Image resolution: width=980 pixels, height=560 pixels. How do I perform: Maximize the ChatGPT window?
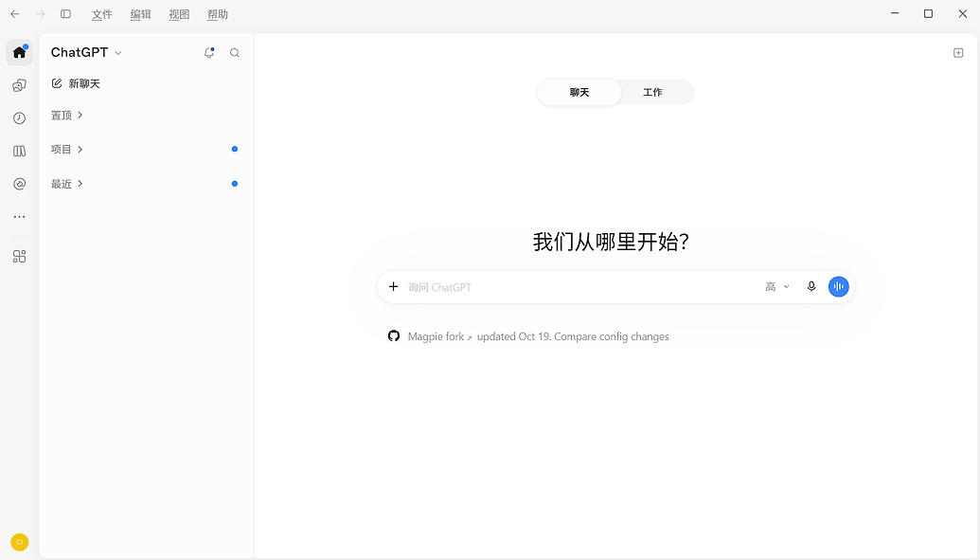coord(929,14)
